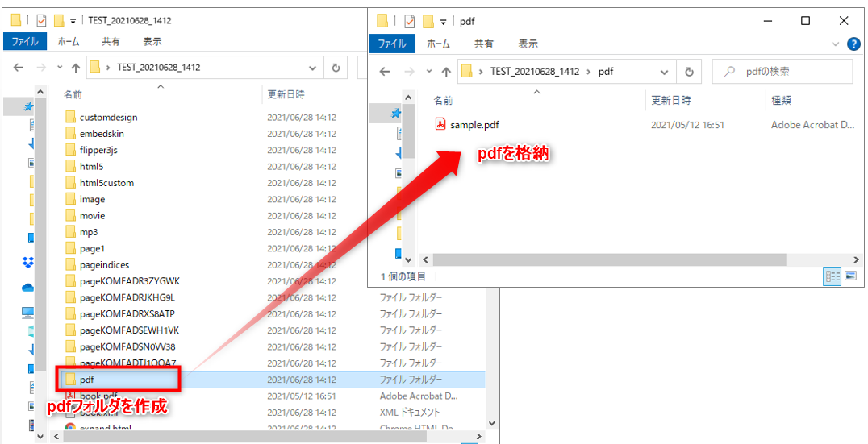868x444 pixels.
Task: Click properties checkmark icon in pdf title bar
Action: pyautogui.click(x=409, y=21)
